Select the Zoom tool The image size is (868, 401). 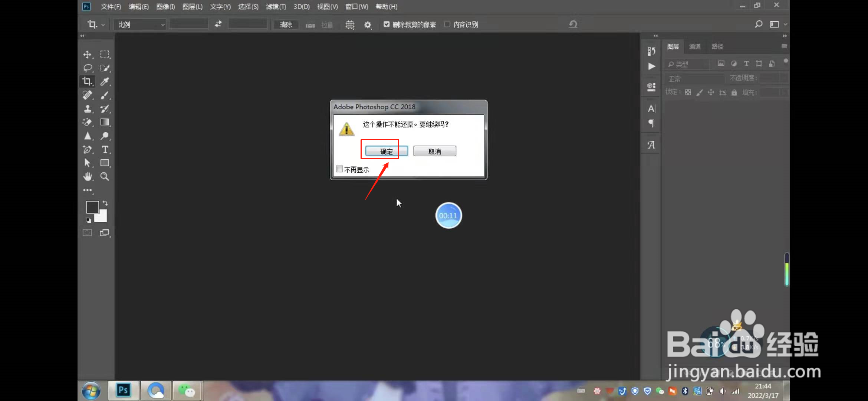click(x=105, y=177)
